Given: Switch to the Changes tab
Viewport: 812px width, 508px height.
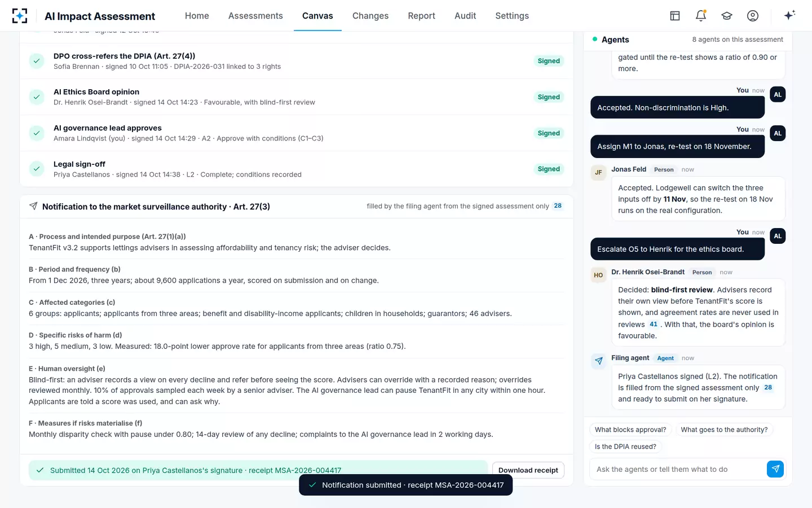Looking at the screenshot, I should click(x=370, y=16).
